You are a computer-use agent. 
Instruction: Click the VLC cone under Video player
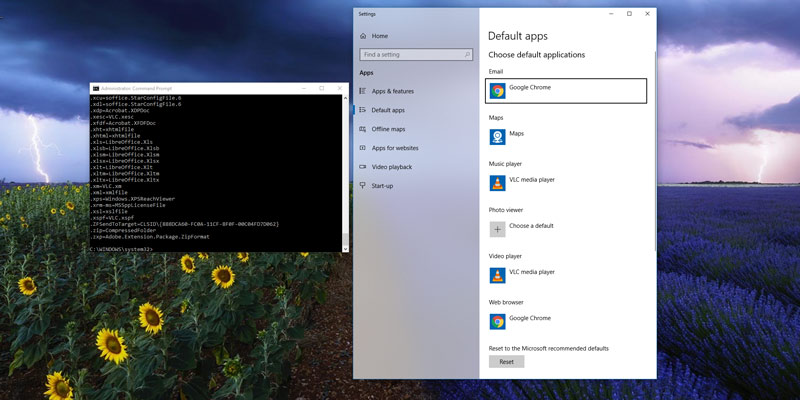click(x=497, y=274)
